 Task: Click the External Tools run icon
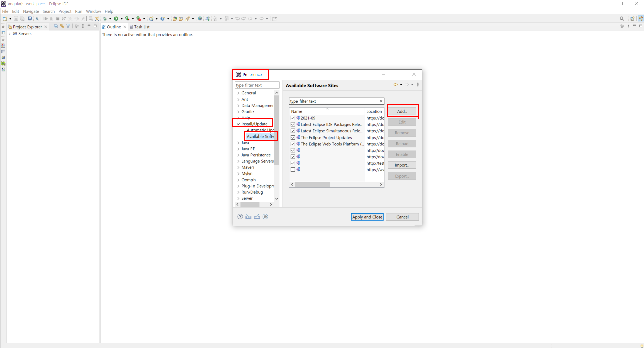[138, 18]
